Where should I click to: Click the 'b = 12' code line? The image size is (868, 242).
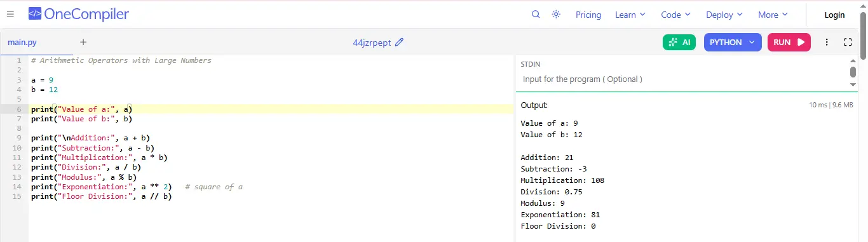[44, 90]
